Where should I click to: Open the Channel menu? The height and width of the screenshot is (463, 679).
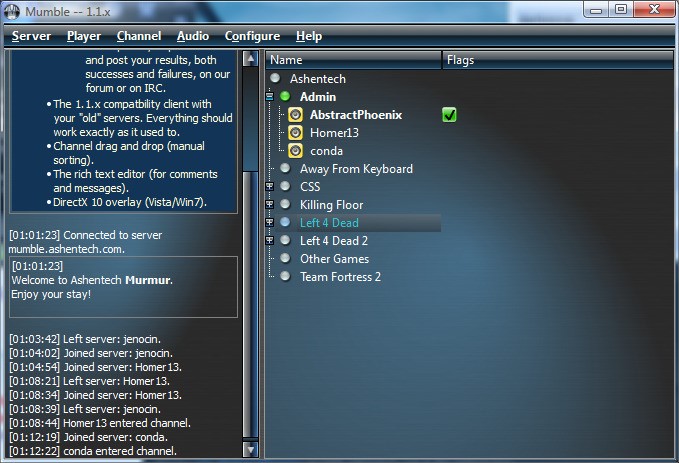tap(139, 36)
